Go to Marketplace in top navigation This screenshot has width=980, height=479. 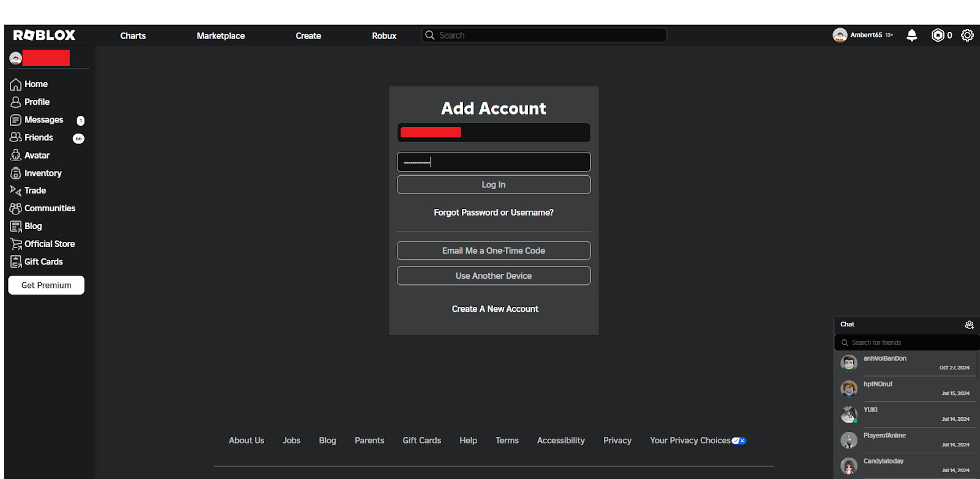point(221,36)
